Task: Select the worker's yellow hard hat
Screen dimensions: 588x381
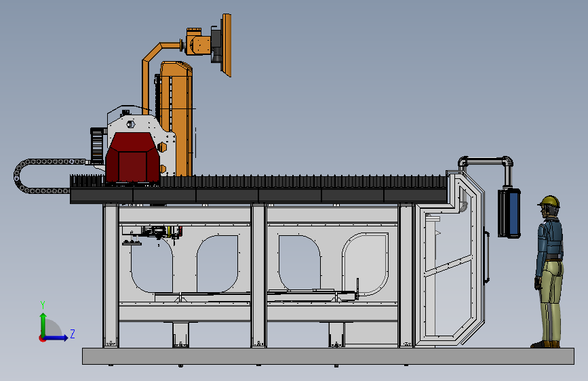Action: (x=549, y=201)
